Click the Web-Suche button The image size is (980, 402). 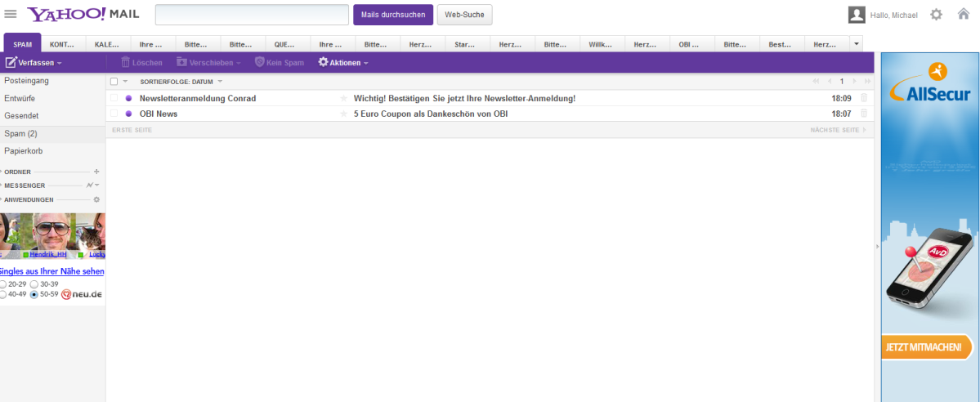pyautogui.click(x=464, y=15)
